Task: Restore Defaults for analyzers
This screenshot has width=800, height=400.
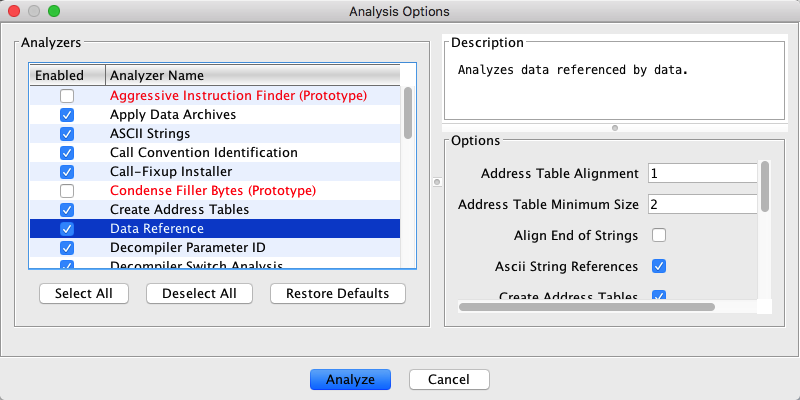Action: (x=337, y=293)
